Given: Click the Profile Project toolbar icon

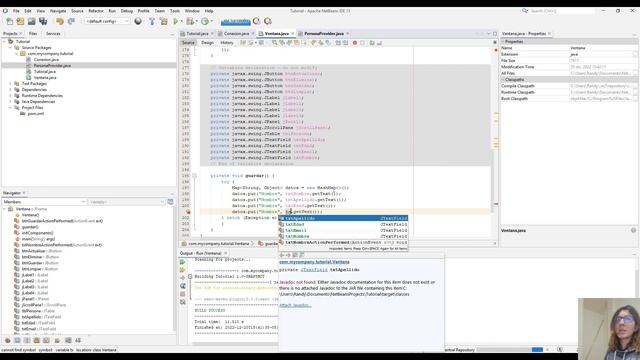Looking at the screenshot, I should click(x=205, y=21).
